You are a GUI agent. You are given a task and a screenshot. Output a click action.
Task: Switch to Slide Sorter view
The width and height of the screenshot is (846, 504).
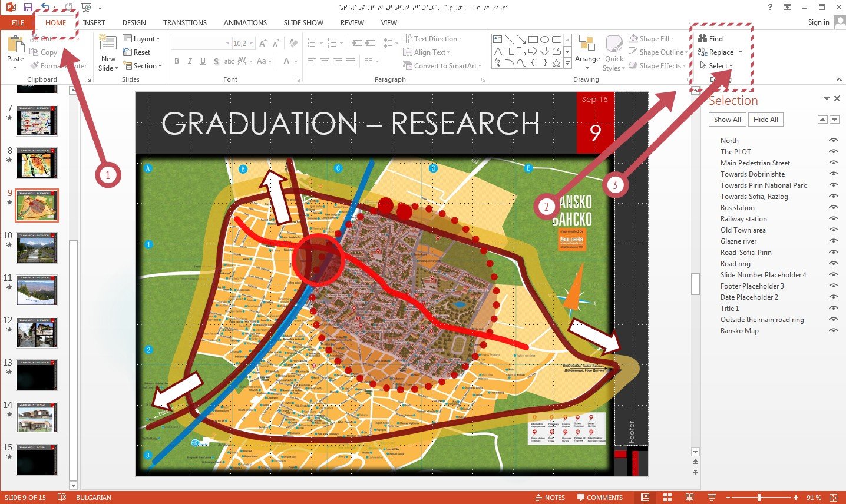click(667, 498)
